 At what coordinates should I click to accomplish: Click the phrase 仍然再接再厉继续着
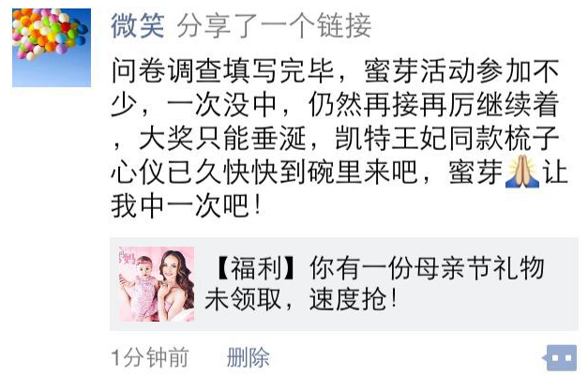point(433,105)
